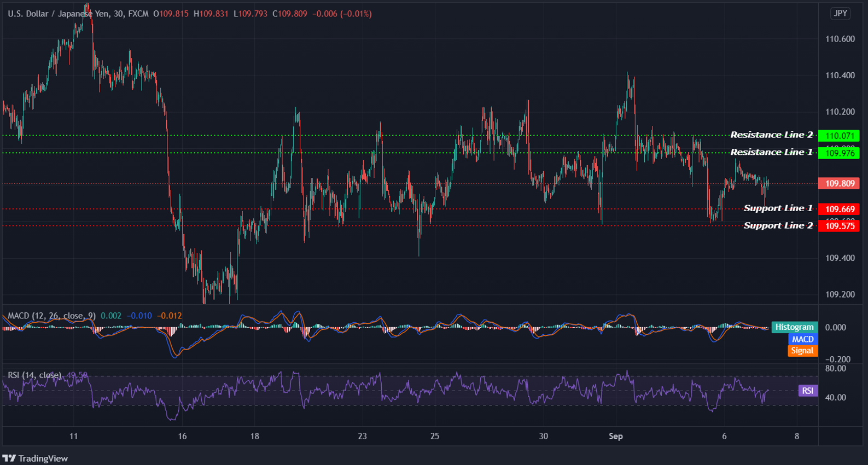The height and width of the screenshot is (465, 868).
Task: Click the 16 date label on time axis
Action: [x=182, y=436]
